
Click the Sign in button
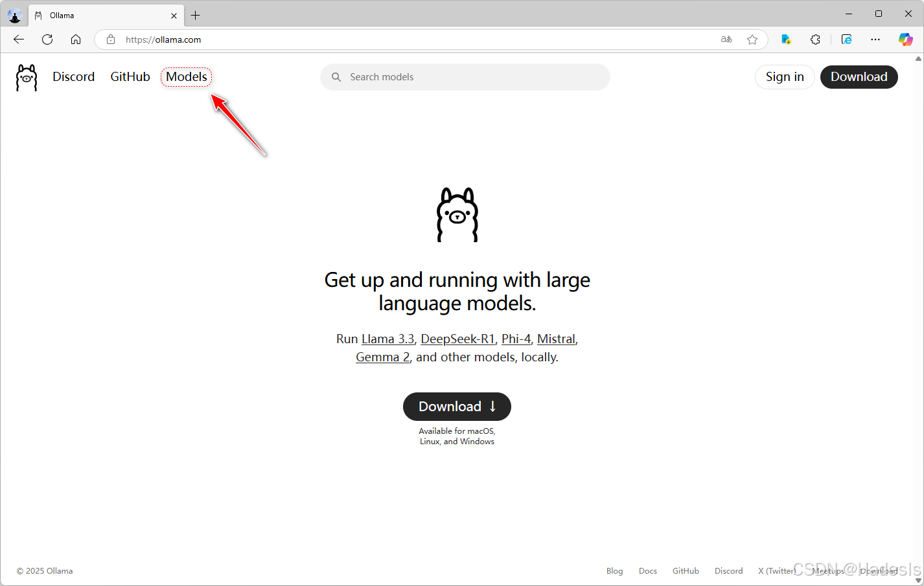pyautogui.click(x=785, y=77)
